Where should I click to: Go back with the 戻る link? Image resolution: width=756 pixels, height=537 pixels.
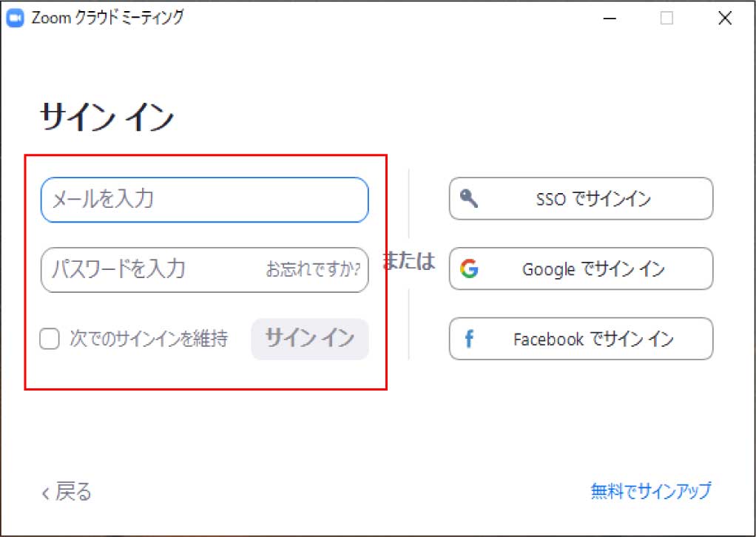[73, 492]
